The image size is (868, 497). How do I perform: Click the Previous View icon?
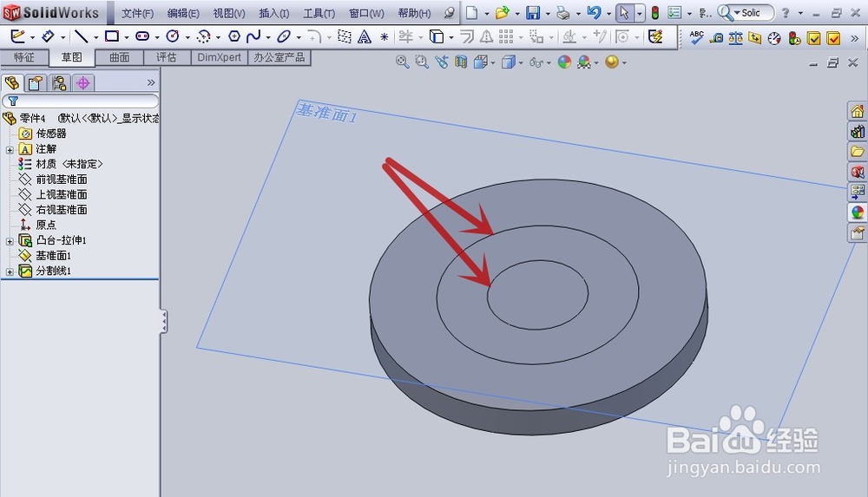[441, 62]
